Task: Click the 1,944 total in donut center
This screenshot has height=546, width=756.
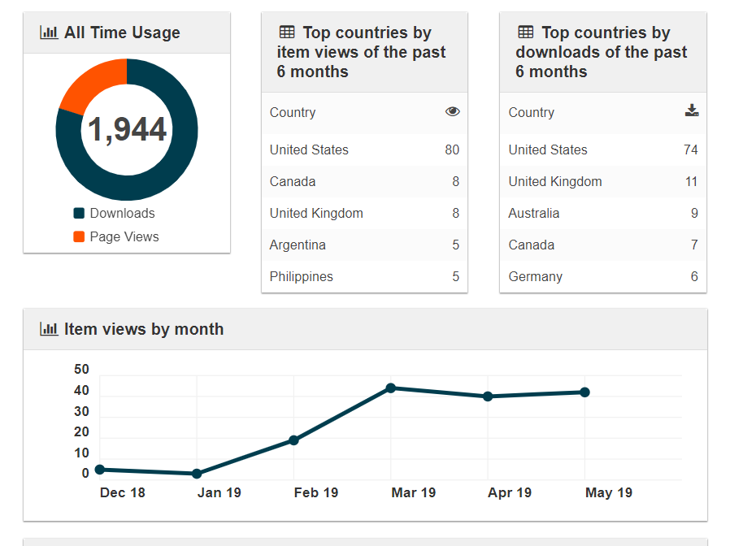Action: 127,130
